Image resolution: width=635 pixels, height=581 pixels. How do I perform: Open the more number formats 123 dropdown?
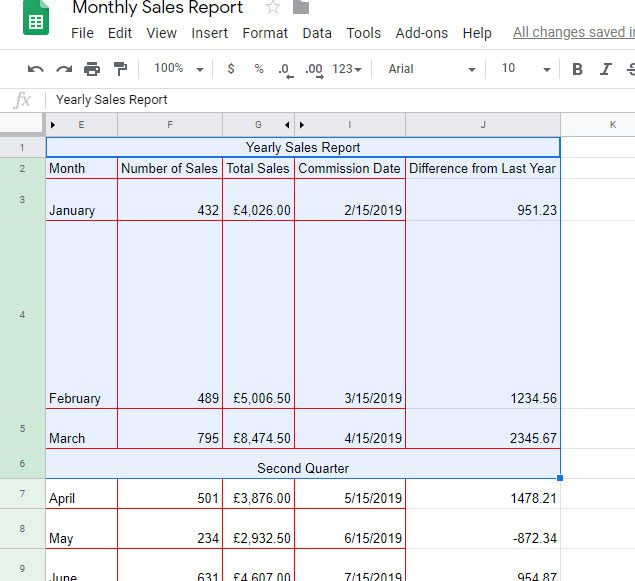coord(347,69)
